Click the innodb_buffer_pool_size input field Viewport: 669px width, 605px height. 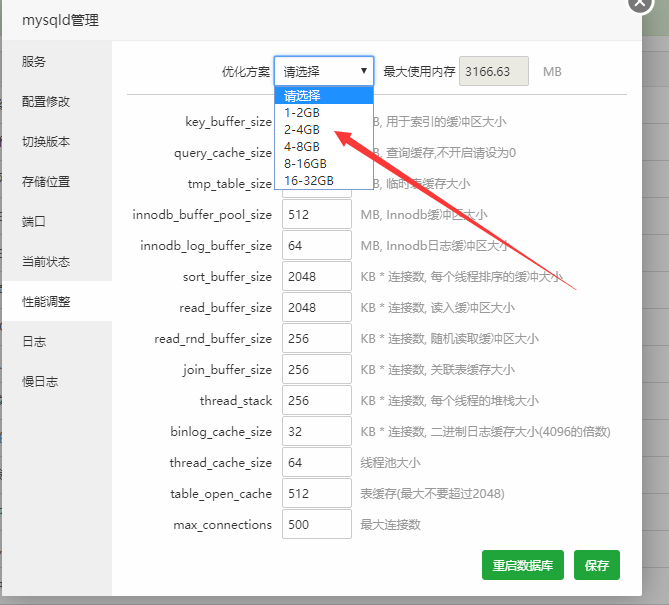317,215
